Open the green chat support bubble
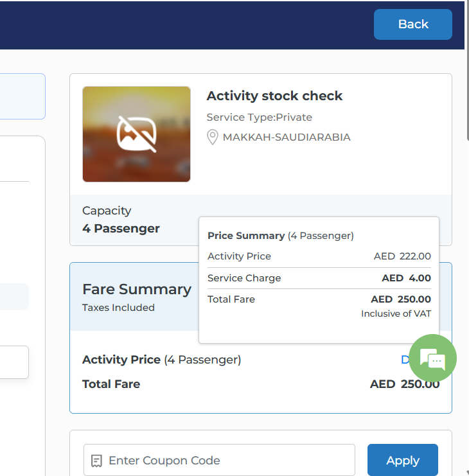Viewport: 469px width, 476px height. coord(432,358)
